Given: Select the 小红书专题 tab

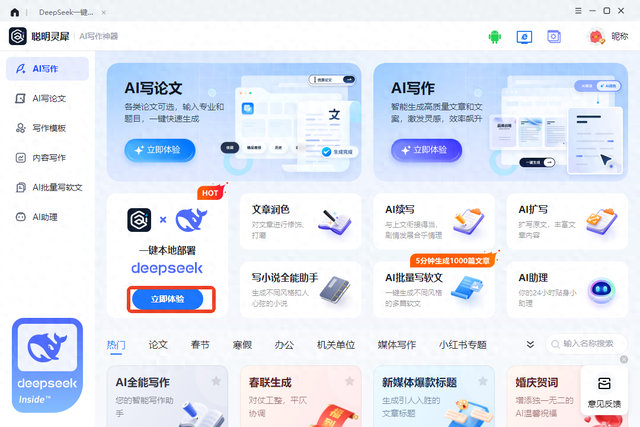Looking at the screenshot, I should tap(463, 345).
